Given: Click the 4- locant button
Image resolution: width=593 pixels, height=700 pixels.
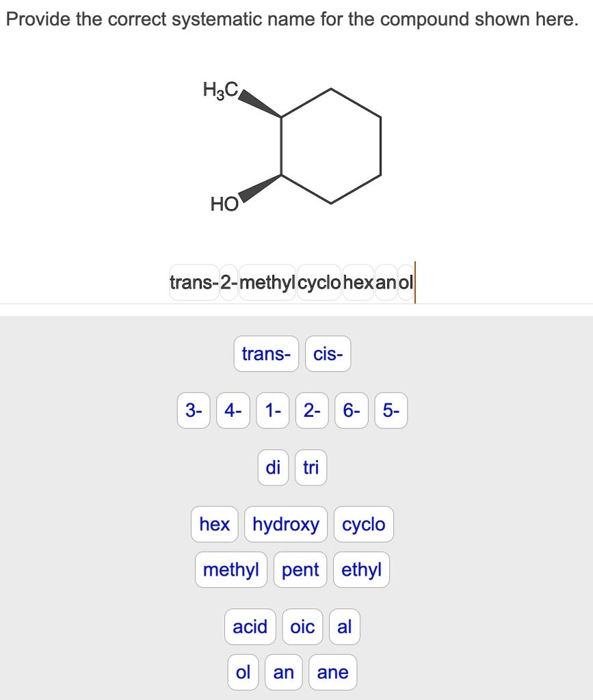Looking at the screenshot, I should (x=233, y=411).
